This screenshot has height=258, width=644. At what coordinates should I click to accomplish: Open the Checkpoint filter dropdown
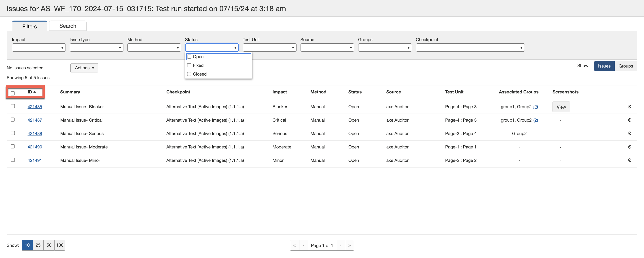click(x=470, y=47)
